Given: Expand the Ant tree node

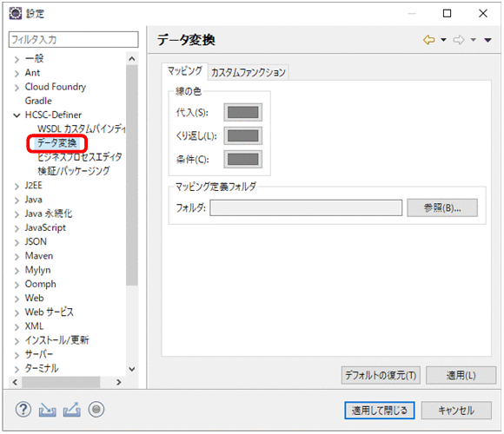Looking at the screenshot, I should point(17,74).
